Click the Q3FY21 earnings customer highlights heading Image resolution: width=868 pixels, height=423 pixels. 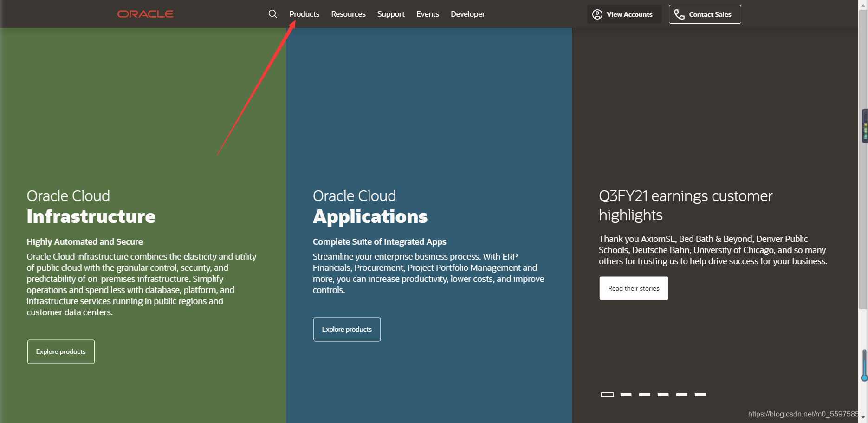tap(686, 205)
